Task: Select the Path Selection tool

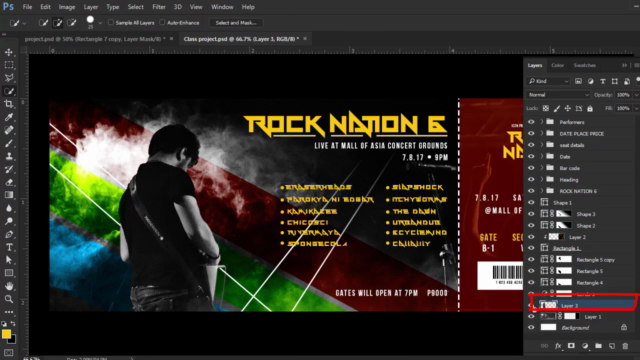Action: 9,260
